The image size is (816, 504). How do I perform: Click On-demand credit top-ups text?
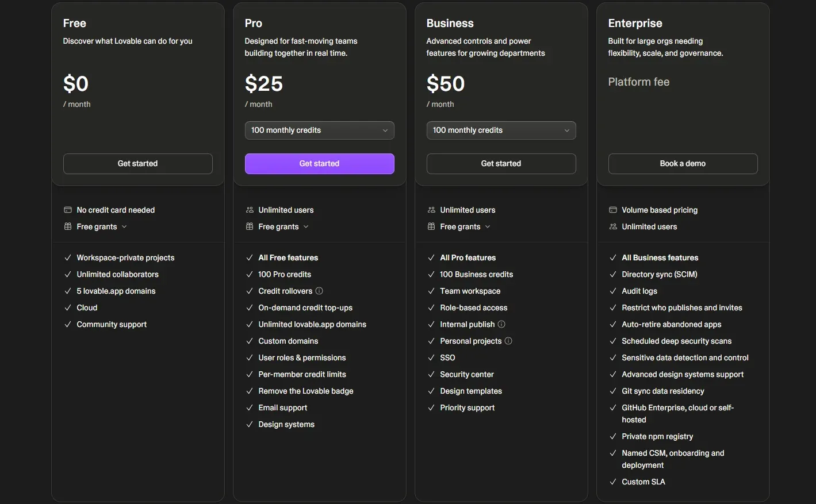coord(305,307)
